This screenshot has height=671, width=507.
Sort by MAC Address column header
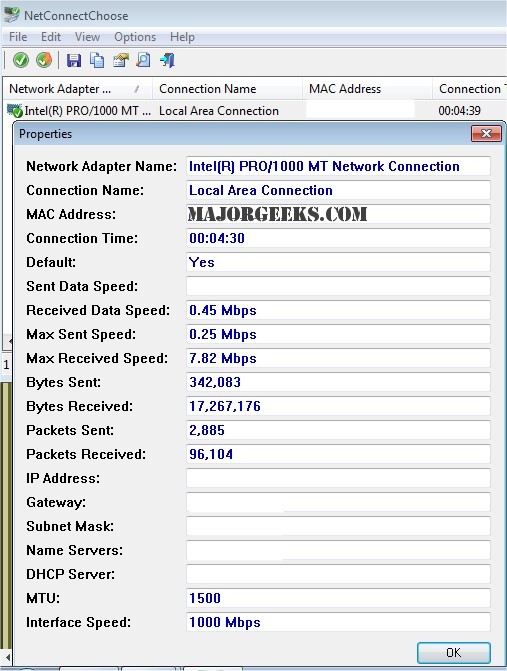coord(367,89)
